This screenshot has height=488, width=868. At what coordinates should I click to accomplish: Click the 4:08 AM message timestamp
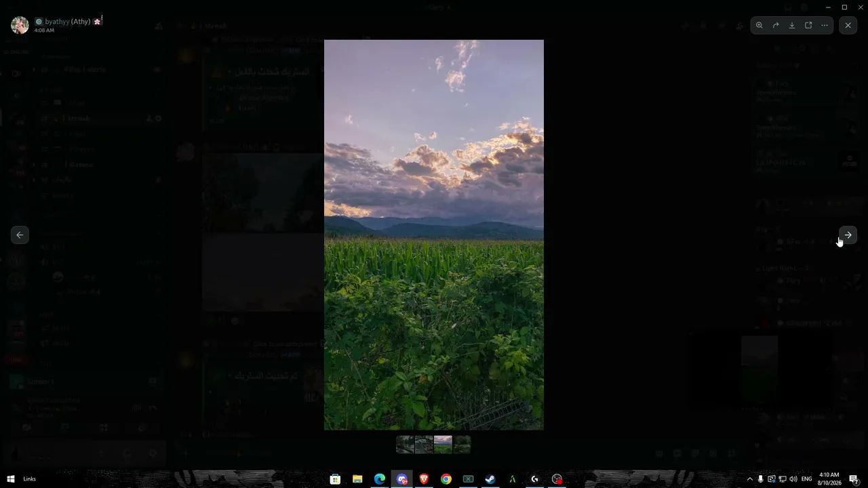[45, 30]
